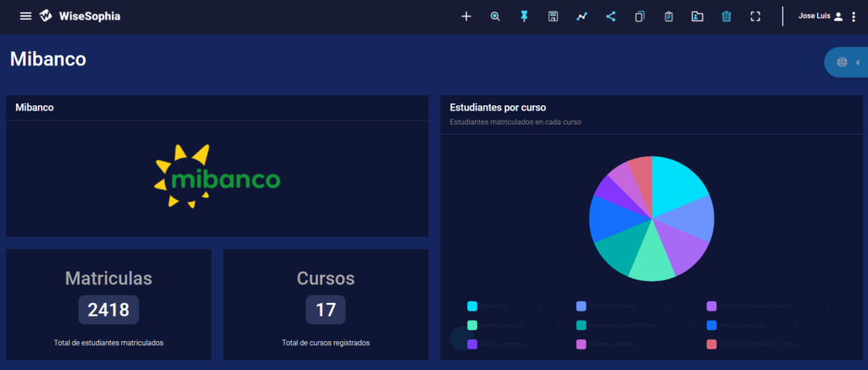
Task: Click 'Total de cursos registrados' caption
Action: (325, 343)
